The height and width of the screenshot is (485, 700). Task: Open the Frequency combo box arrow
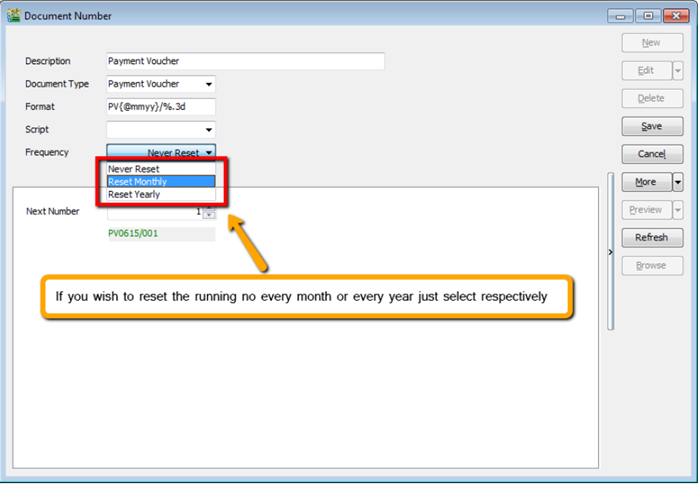[x=207, y=153]
